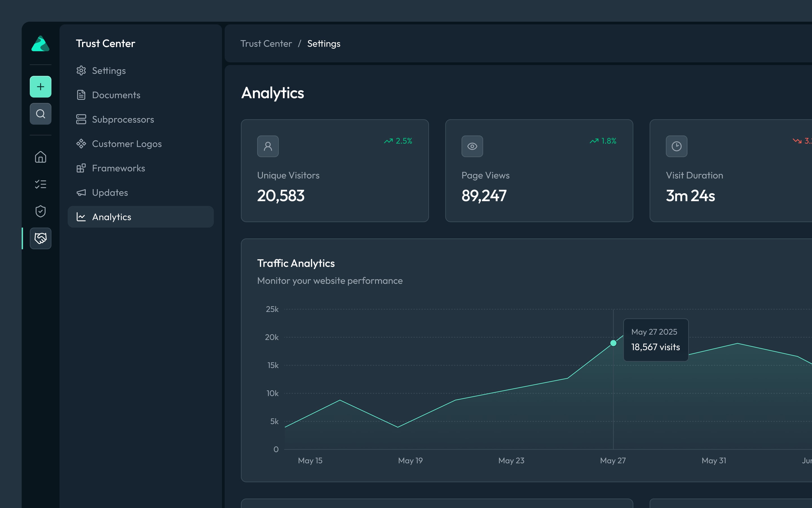
Task: Open Customer Logos in the side menu
Action: point(141,144)
